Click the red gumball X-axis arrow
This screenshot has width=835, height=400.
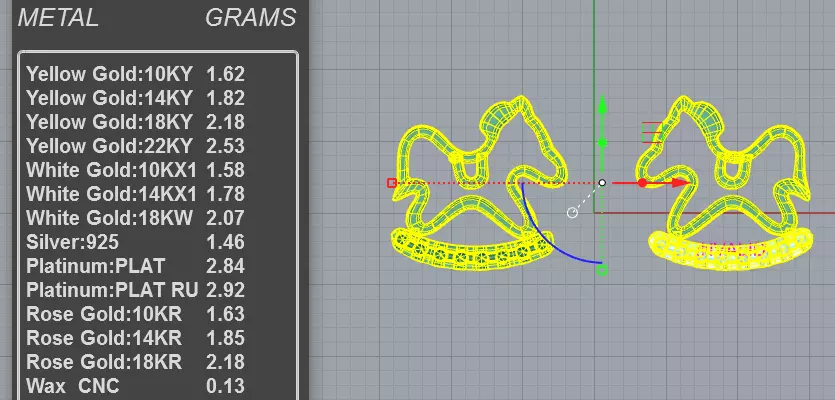(679, 183)
